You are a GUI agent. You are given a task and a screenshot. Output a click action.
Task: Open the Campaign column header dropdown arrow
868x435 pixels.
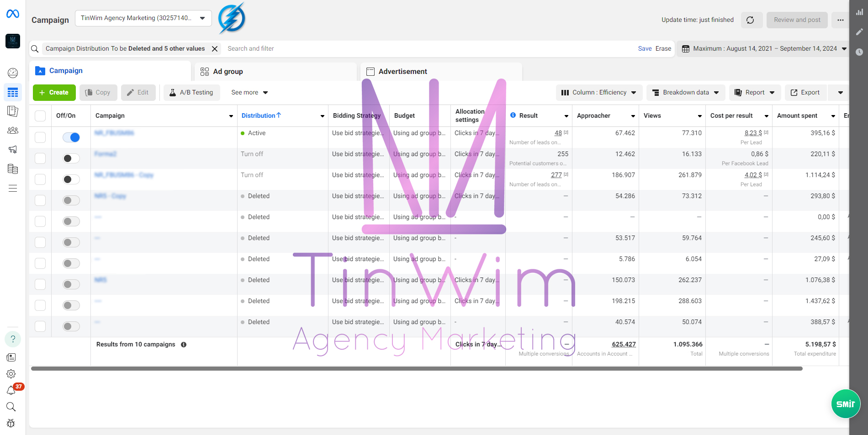[231, 116]
